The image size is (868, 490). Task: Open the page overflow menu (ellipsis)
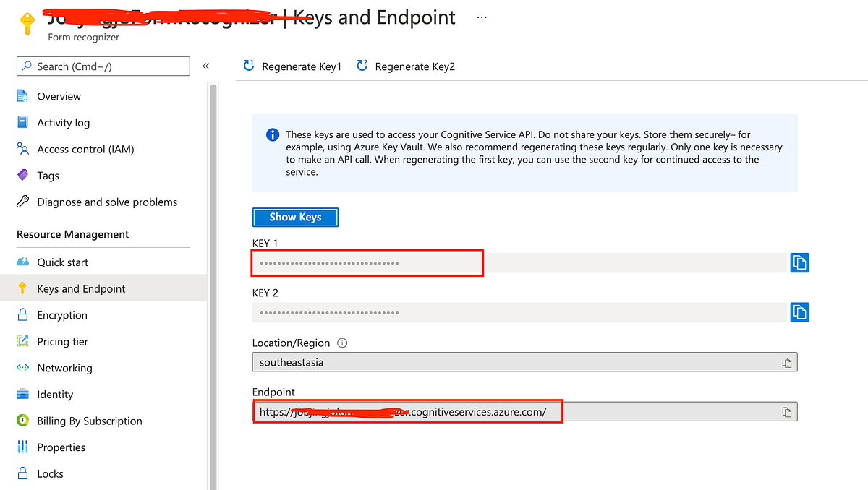coord(481,16)
